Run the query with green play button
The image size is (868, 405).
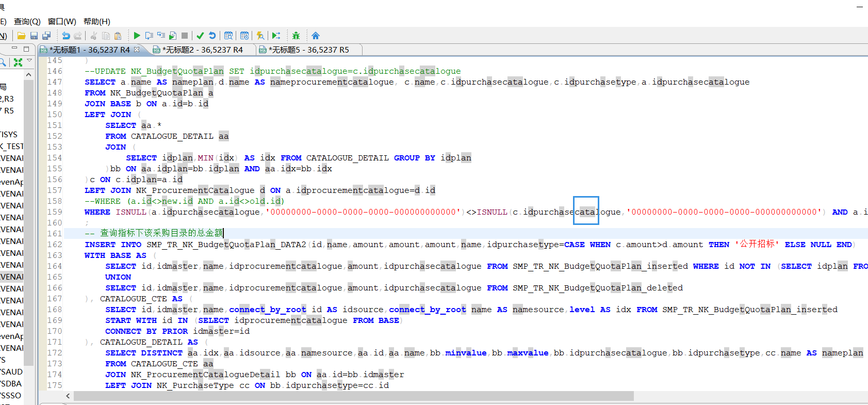coord(137,36)
